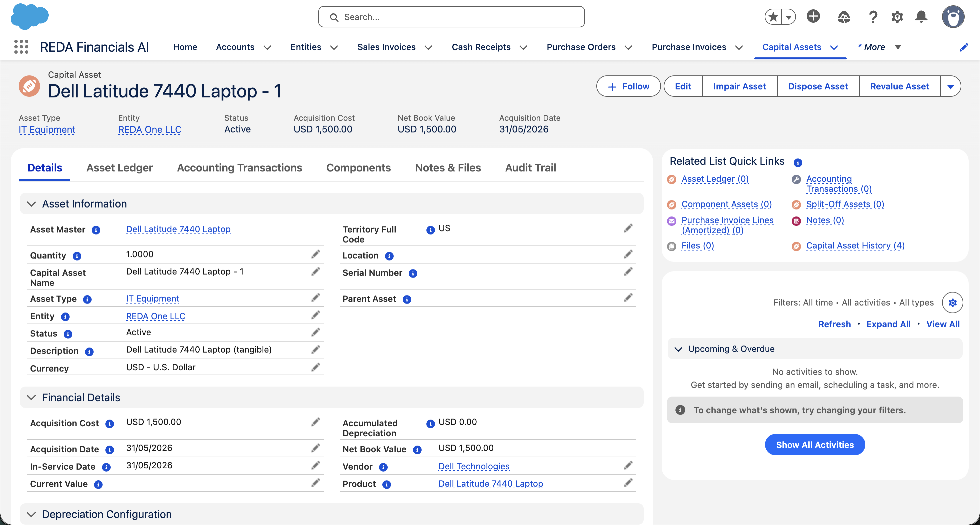Go to the Home nav item
The image size is (980, 525).
point(185,47)
